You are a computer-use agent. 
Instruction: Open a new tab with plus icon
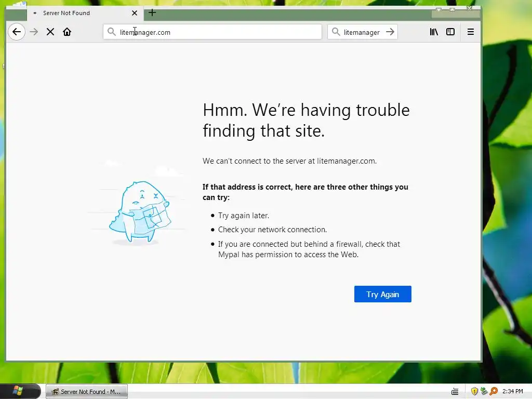tap(152, 13)
